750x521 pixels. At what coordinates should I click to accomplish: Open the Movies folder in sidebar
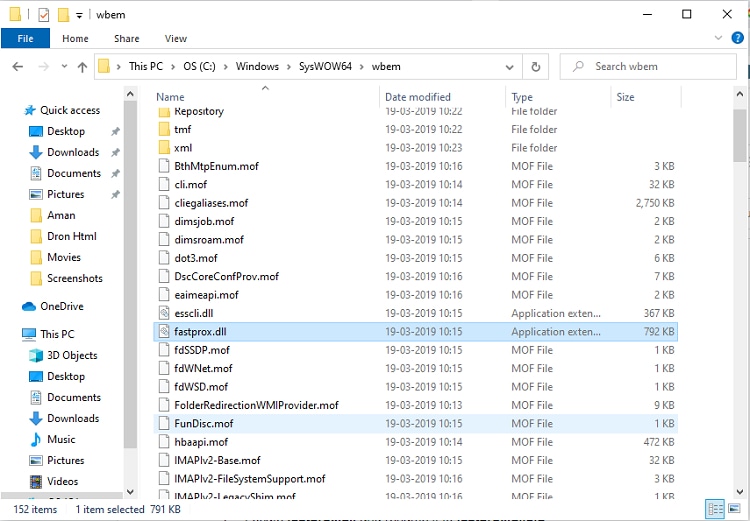click(x=64, y=257)
